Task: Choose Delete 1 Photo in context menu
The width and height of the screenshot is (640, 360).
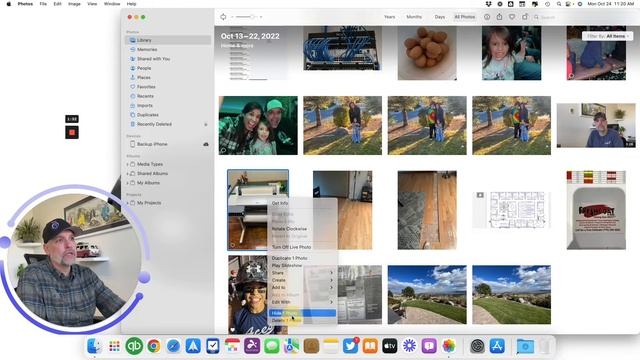Action: tap(302, 320)
